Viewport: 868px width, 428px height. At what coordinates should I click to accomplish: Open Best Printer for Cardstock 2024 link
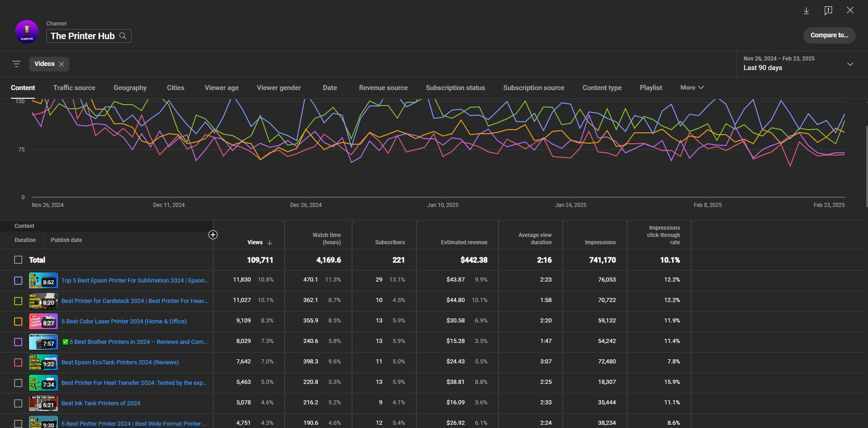point(134,301)
